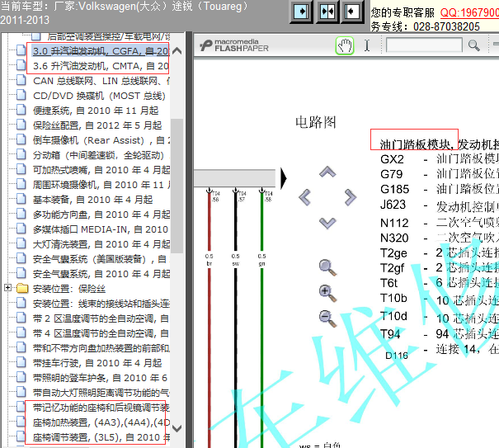Open 带自动大灯照明距离调节功能 entry
Viewport: 499px width, 448px height.
pyautogui.click(x=101, y=393)
